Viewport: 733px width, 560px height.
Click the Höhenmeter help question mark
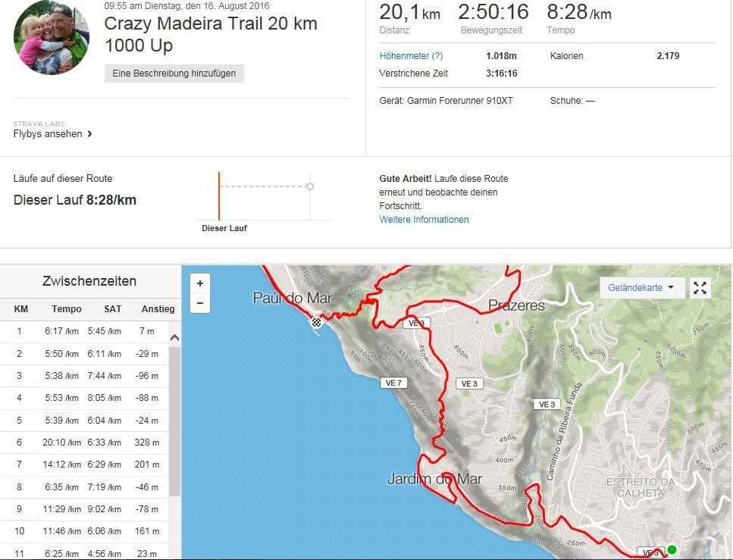point(437,56)
